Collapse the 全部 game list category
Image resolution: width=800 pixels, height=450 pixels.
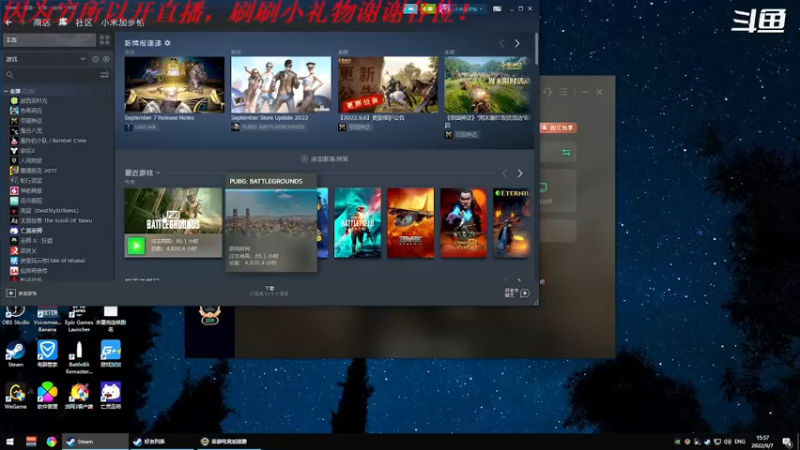click(6, 91)
